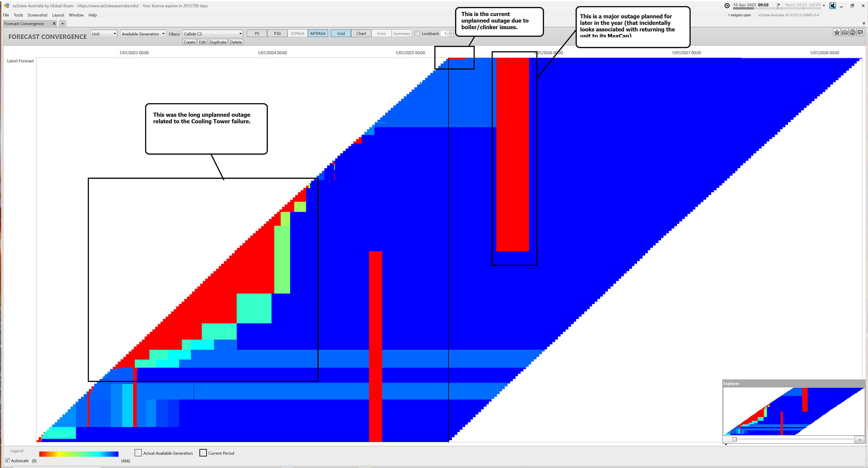Screen dimensions: 868x468
Task: Click the Explorer zoom slider handle
Action: tap(734, 439)
